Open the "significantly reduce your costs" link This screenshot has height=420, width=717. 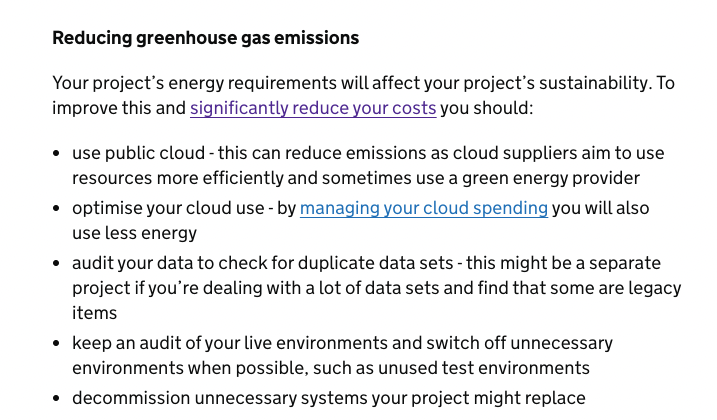point(313,108)
